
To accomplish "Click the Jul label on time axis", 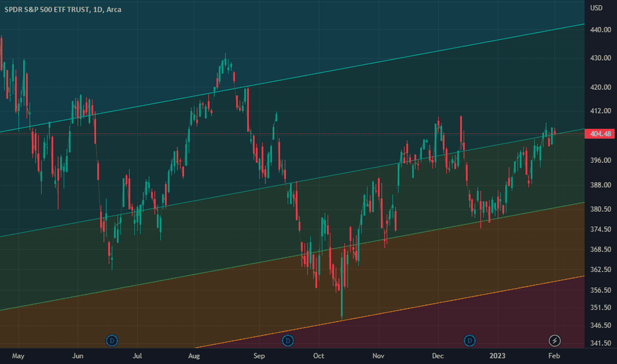I will (x=137, y=356).
